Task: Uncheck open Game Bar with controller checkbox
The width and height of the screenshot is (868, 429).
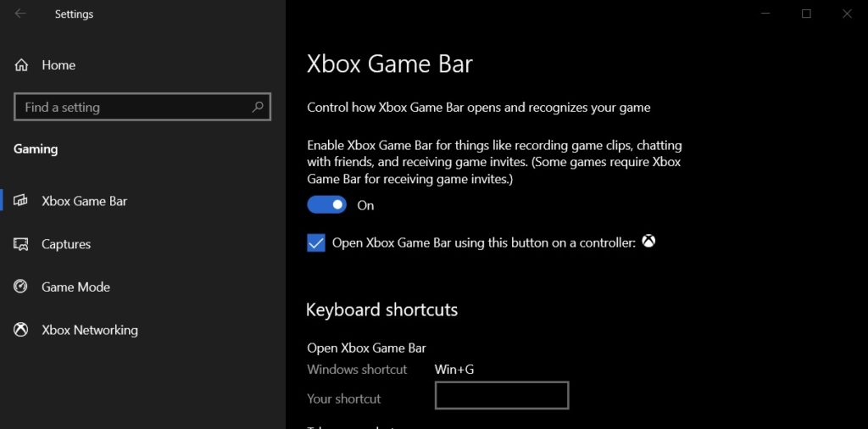Action: 316,243
